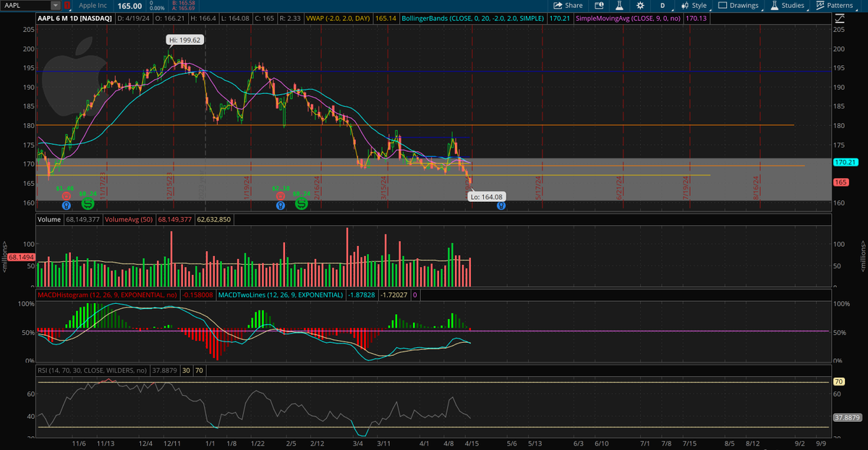The width and height of the screenshot is (868, 450).
Task: Click the chart snapshot icon beside Share
Action: 599,5
